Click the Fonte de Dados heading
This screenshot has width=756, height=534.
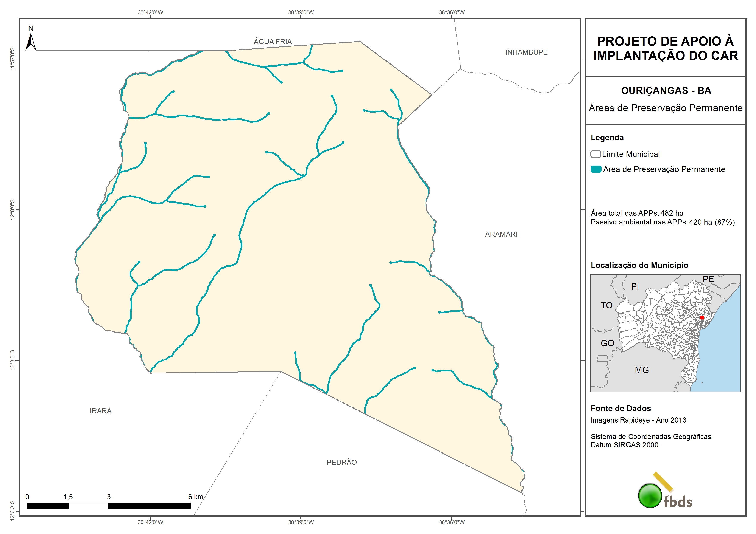click(621, 408)
